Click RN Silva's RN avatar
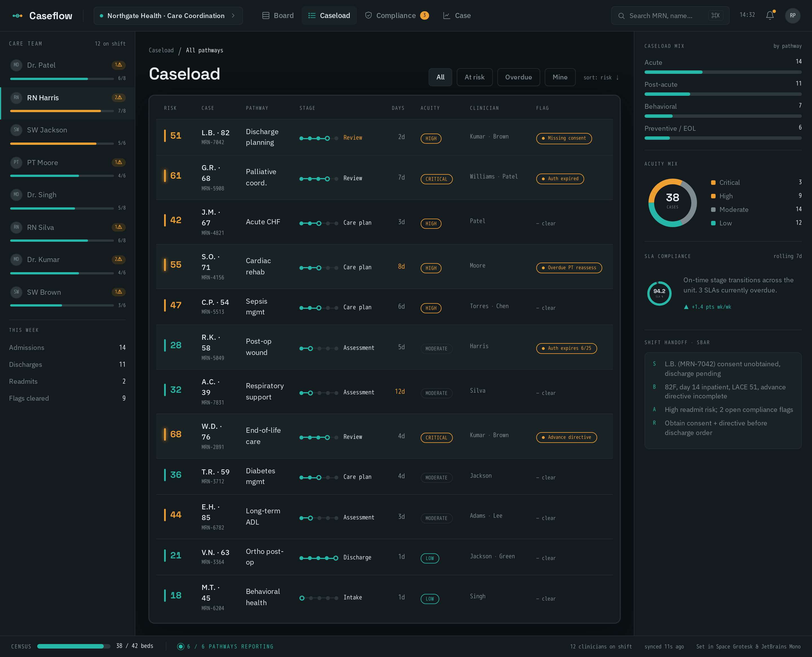The width and height of the screenshot is (812, 657). 16,227
